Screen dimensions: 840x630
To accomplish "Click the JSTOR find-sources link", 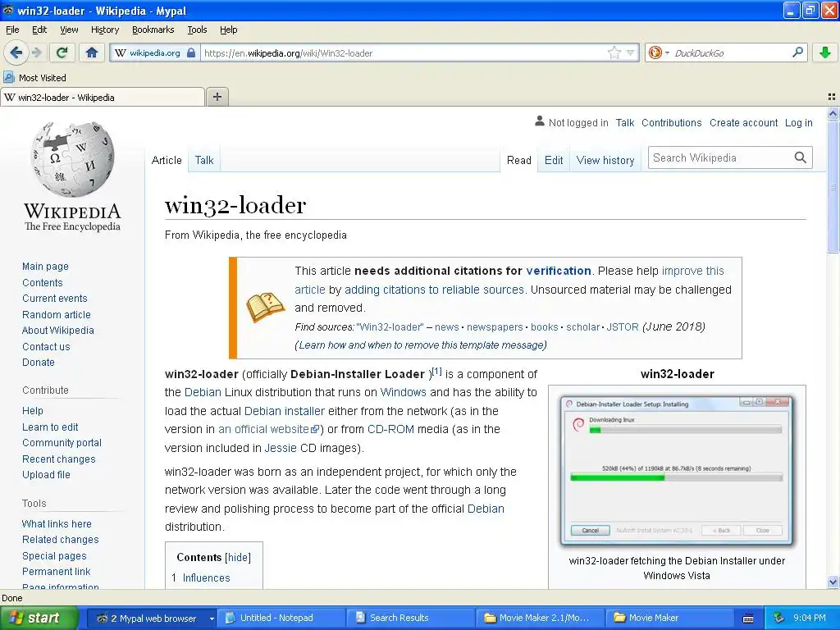I will (x=622, y=326).
